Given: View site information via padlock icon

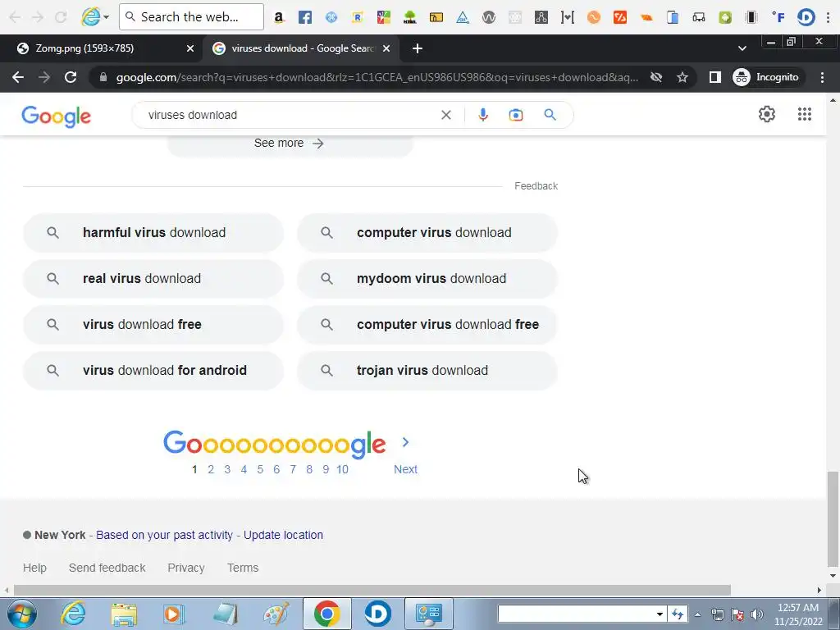Looking at the screenshot, I should tap(103, 77).
